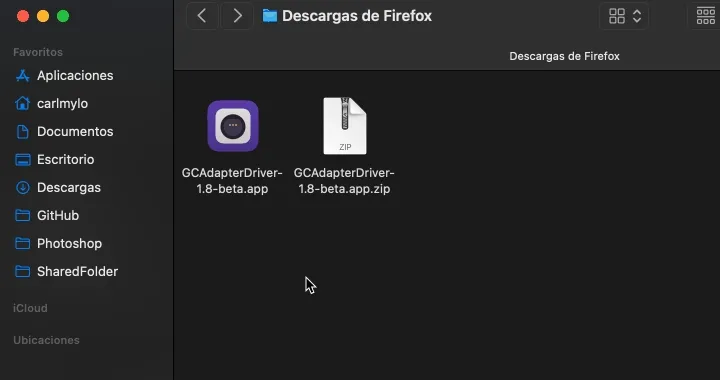Click the desktop icon beside Escritorio
This screenshot has height=380, width=720.
point(22,160)
